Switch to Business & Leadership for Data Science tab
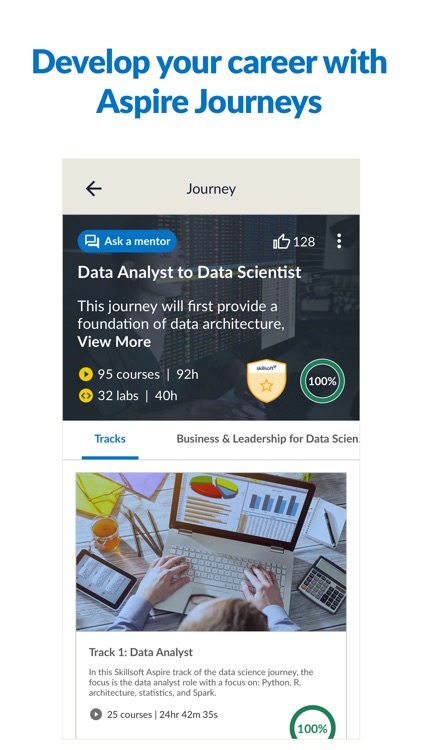 pos(268,439)
